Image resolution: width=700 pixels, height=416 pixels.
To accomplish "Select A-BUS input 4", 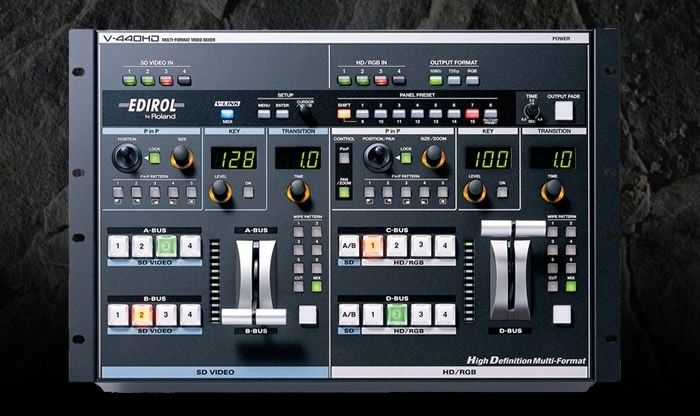I will tap(190, 246).
